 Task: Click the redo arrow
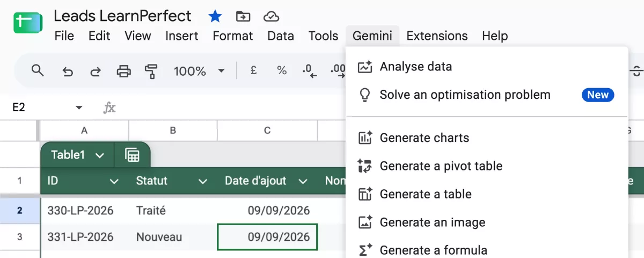pos(95,71)
